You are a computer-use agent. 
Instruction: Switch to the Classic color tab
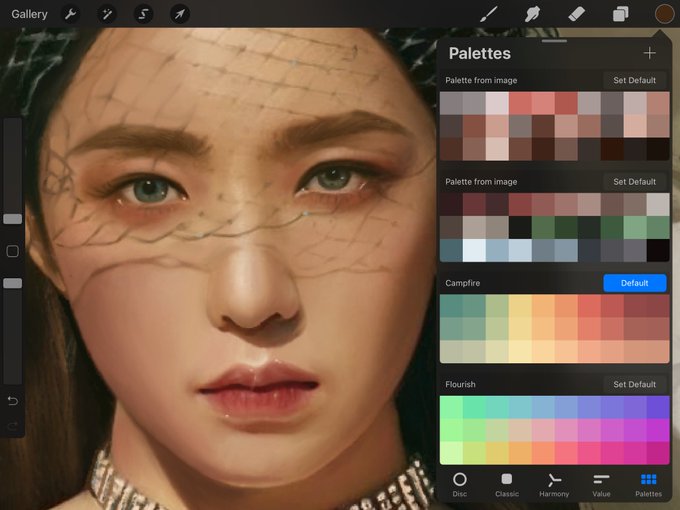pyautogui.click(x=507, y=485)
